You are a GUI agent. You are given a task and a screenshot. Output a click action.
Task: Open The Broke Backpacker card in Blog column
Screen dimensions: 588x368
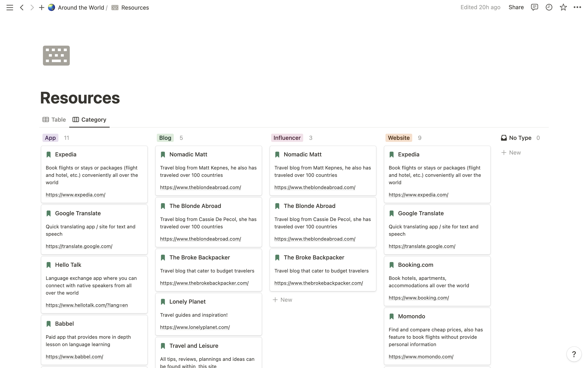click(209, 270)
